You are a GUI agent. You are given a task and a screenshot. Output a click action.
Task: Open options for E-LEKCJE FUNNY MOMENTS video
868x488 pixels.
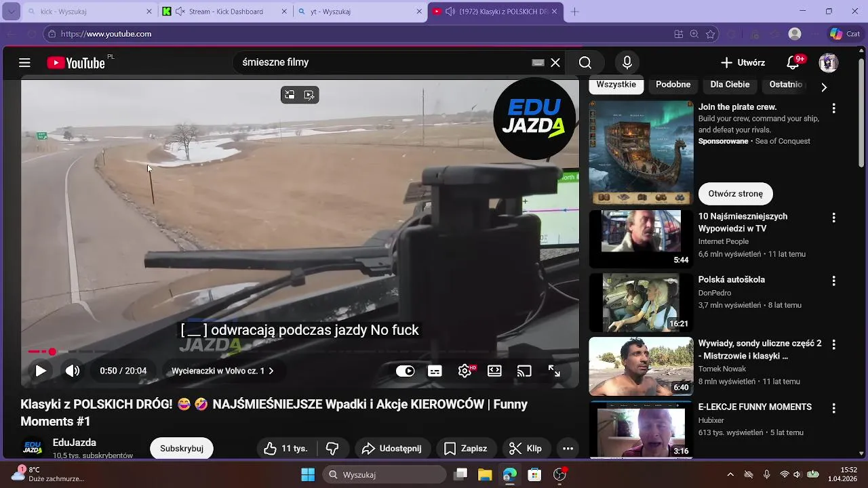834,409
